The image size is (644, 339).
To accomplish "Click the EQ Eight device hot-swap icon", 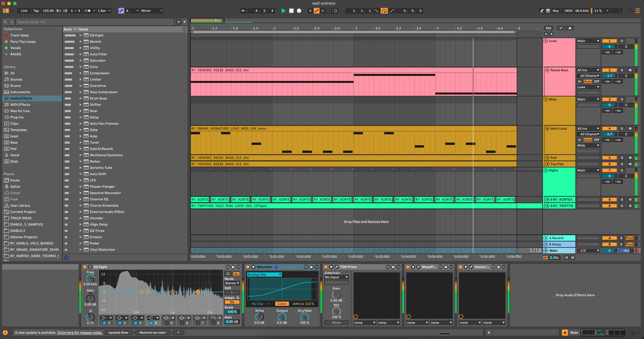I will point(227,267).
